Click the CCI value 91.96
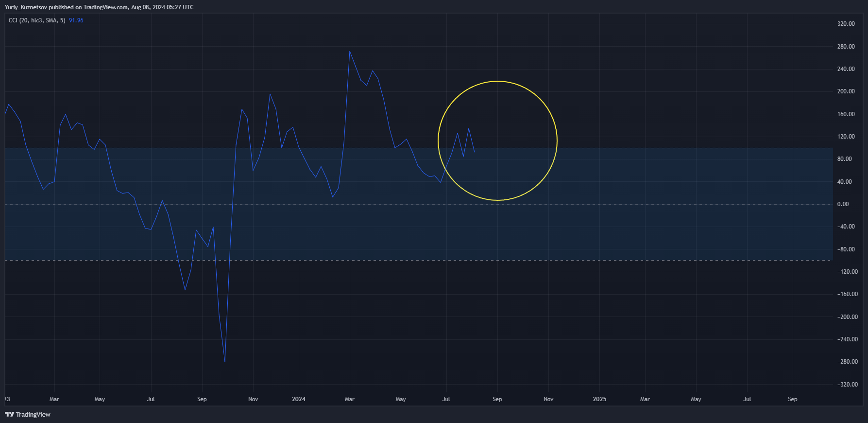868x423 pixels. click(x=76, y=20)
